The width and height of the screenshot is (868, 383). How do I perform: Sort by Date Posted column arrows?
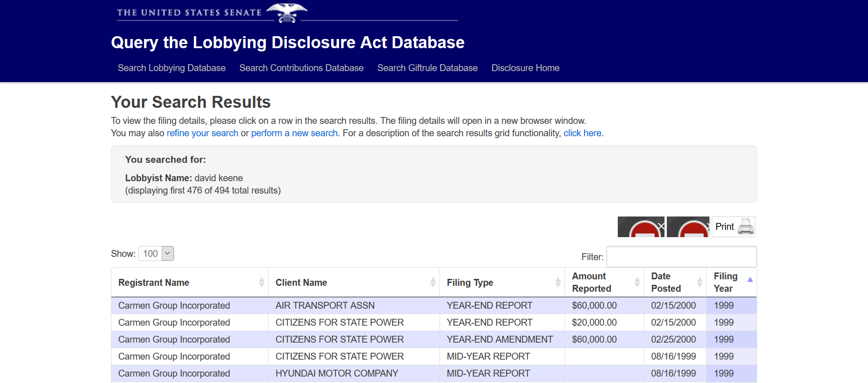[699, 282]
